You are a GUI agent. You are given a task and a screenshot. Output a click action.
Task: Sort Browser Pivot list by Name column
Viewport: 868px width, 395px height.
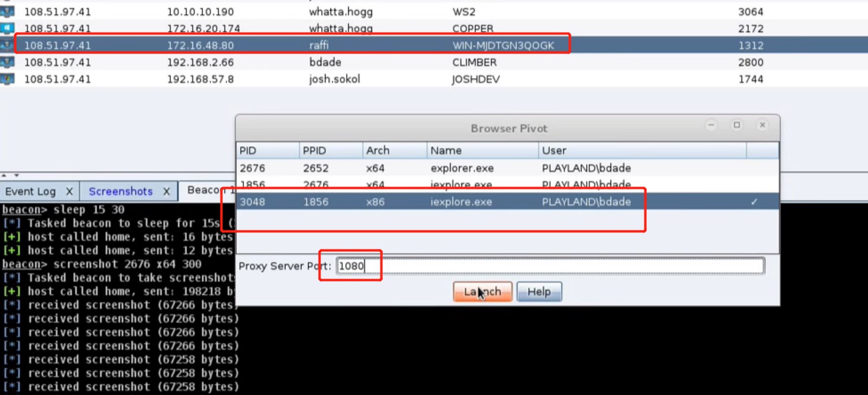click(482, 150)
